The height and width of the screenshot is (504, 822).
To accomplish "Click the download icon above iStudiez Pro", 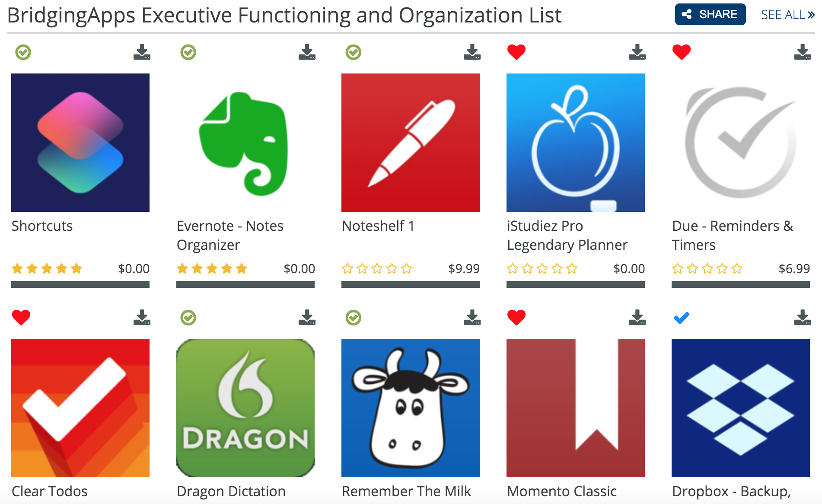I will click(x=637, y=52).
